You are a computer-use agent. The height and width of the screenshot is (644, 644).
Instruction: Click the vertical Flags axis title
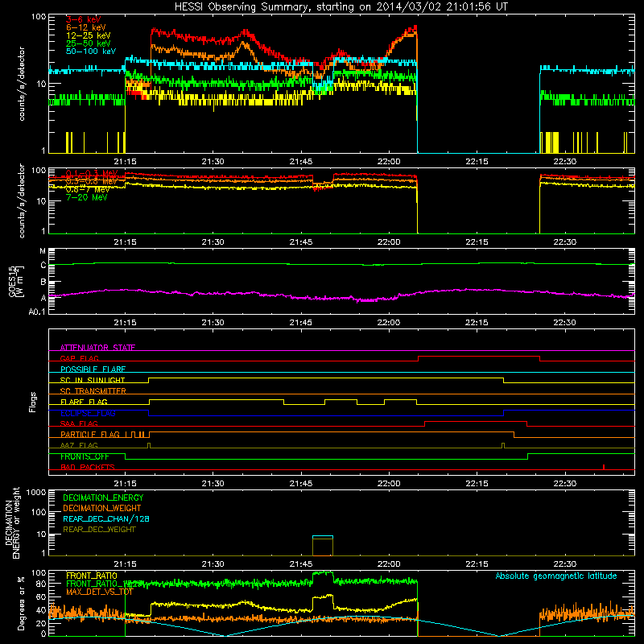click(33, 402)
